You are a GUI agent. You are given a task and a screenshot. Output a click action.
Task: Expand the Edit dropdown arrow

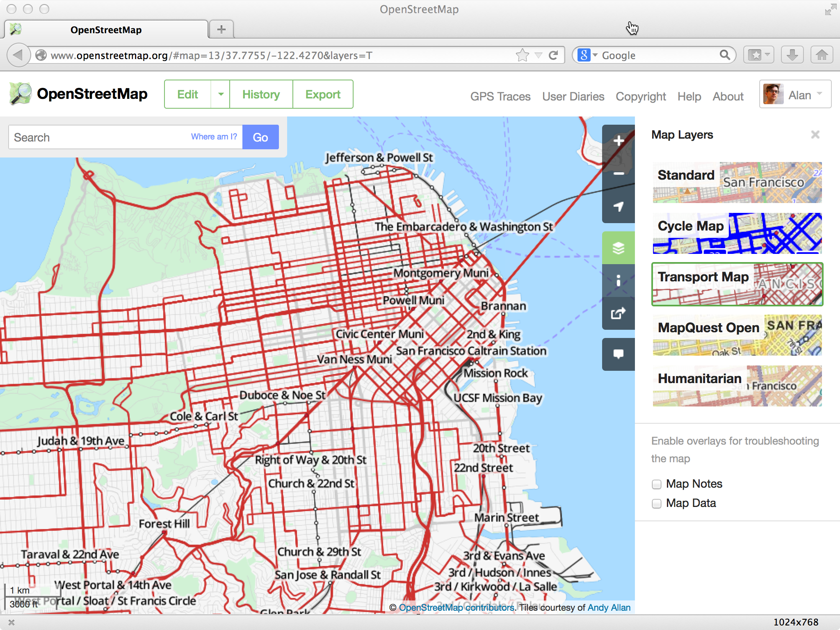click(x=221, y=94)
